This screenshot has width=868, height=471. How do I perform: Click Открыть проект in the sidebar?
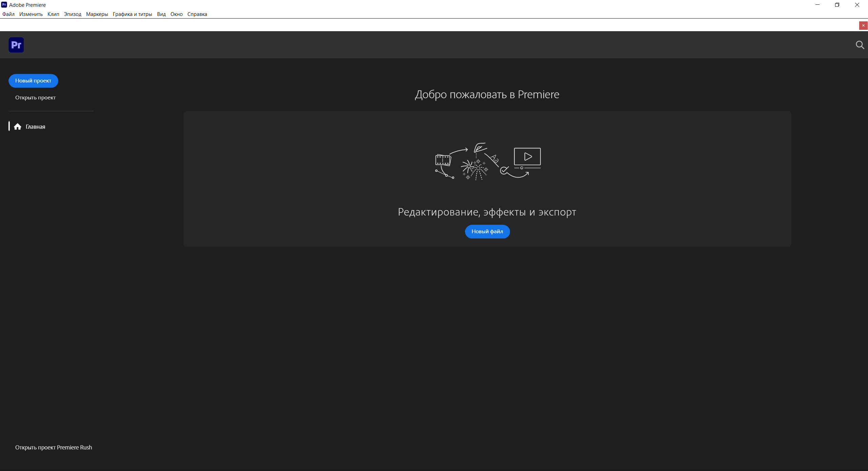[x=35, y=98]
